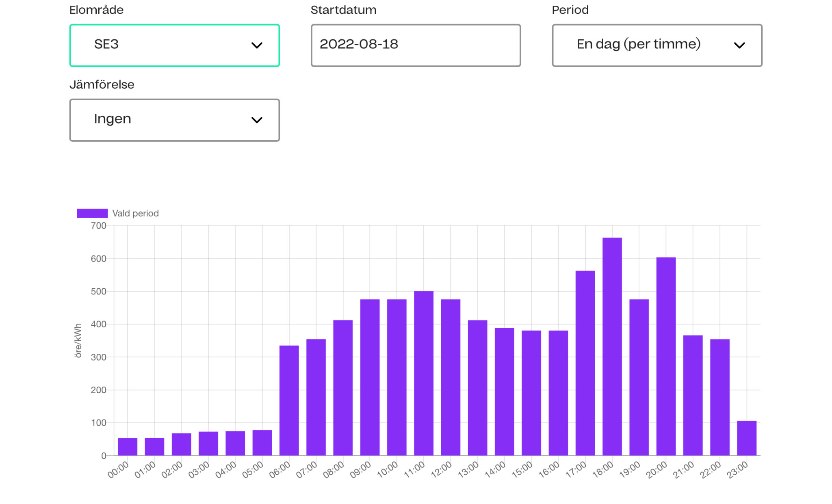
Task: Click the chevron in Period dropdown
Action: click(739, 45)
